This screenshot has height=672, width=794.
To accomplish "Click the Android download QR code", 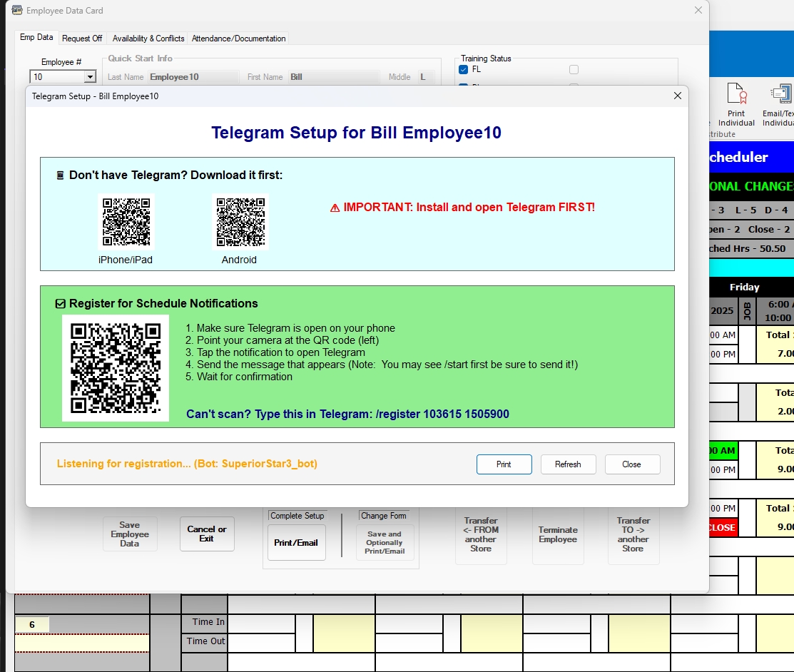I will pyautogui.click(x=240, y=222).
